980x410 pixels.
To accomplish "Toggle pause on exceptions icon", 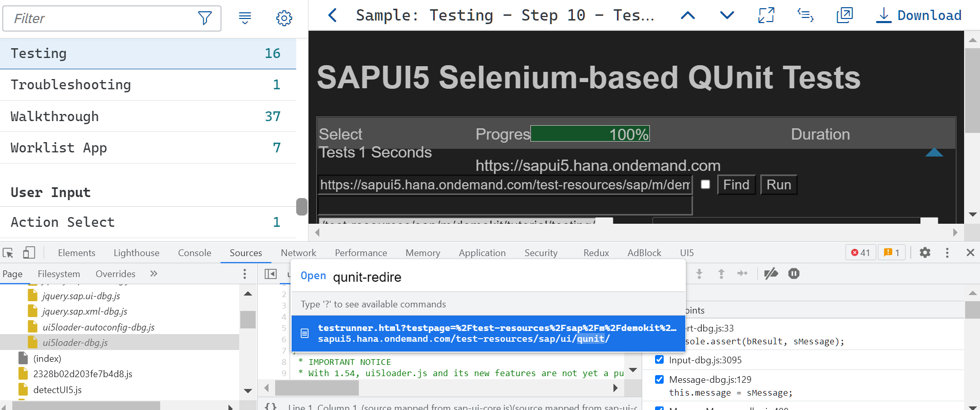I will pyautogui.click(x=794, y=274).
